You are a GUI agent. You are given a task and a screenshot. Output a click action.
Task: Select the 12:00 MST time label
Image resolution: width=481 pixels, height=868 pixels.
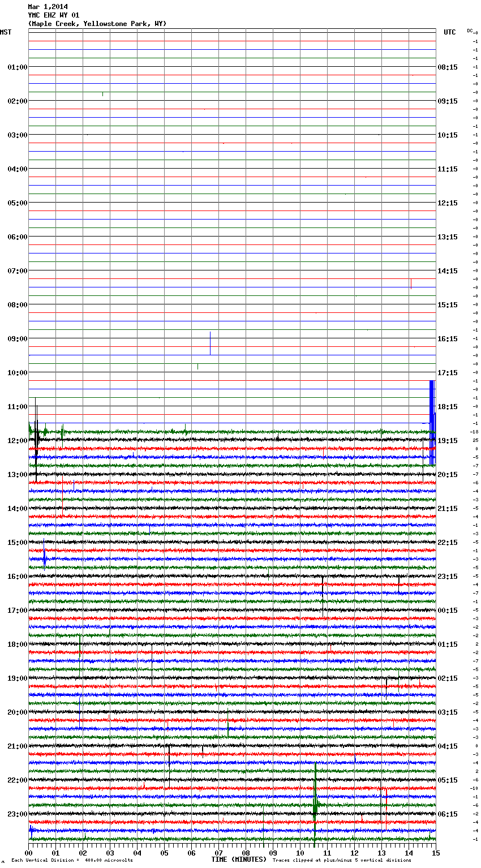pos(18,441)
